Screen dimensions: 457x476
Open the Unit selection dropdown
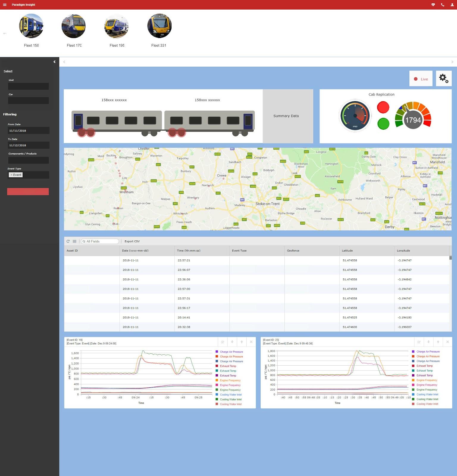28,86
